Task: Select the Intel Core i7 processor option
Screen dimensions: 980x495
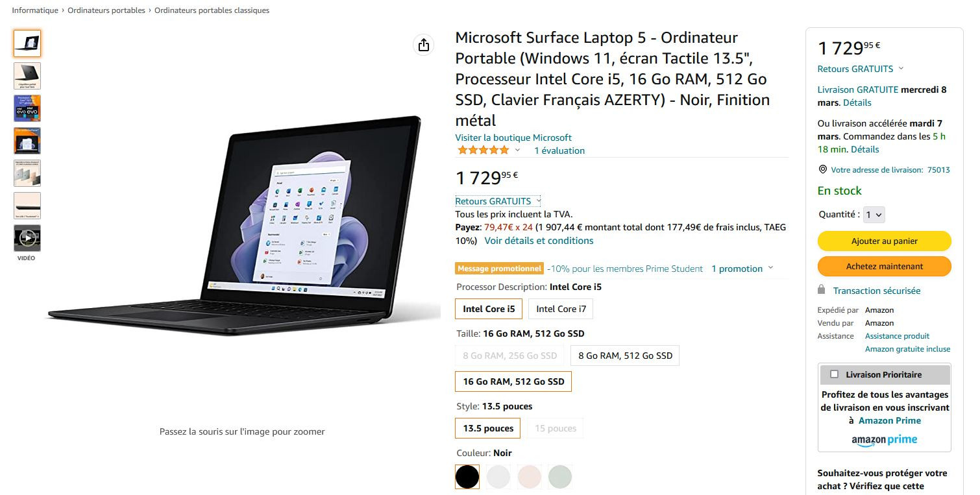Action: (561, 309)
